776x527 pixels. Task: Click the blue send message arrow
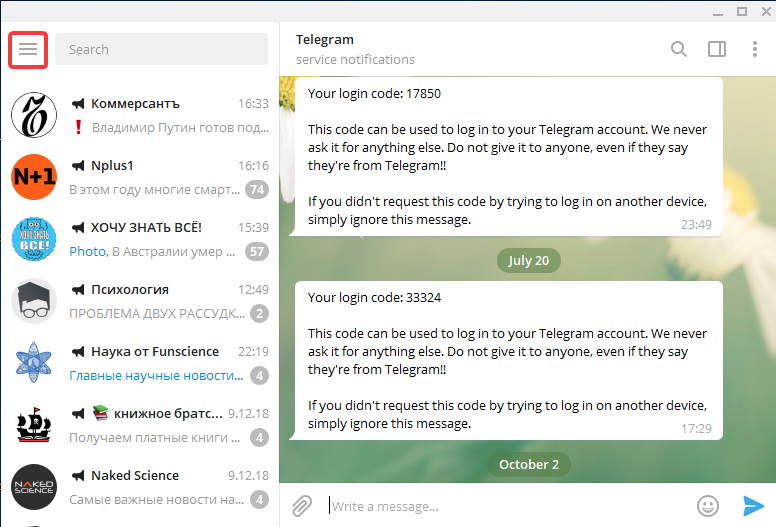tap(753, 506)
